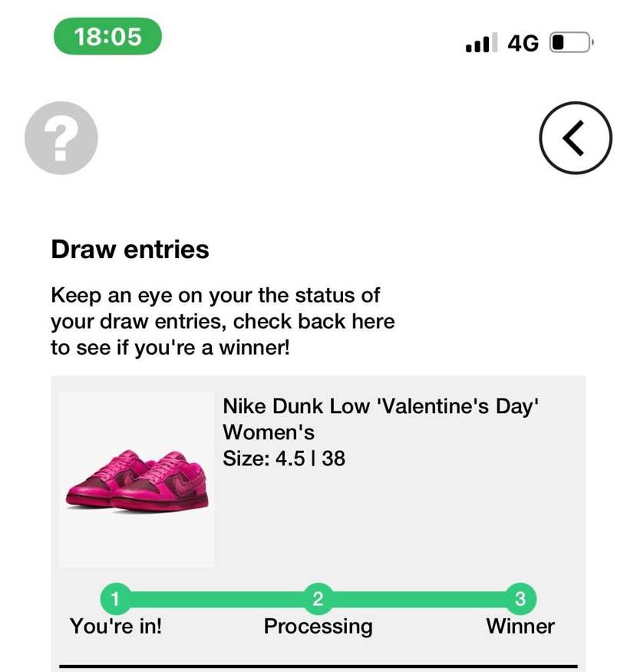
Task: Tap the Draw entries heading
Action: tap(130, 249)
